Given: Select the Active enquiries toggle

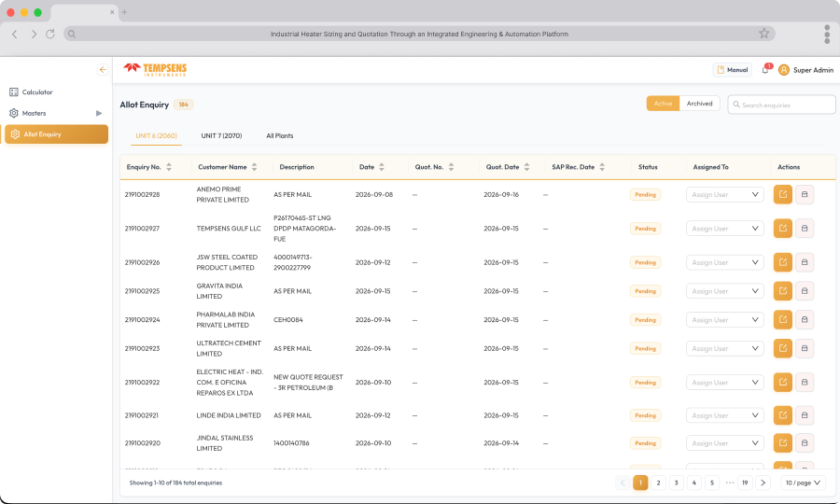Looking at the screenshot, I should [663, 104].
